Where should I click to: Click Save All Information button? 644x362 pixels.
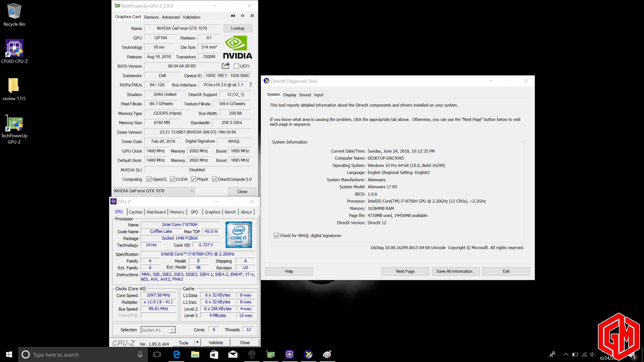pos(455,271)
